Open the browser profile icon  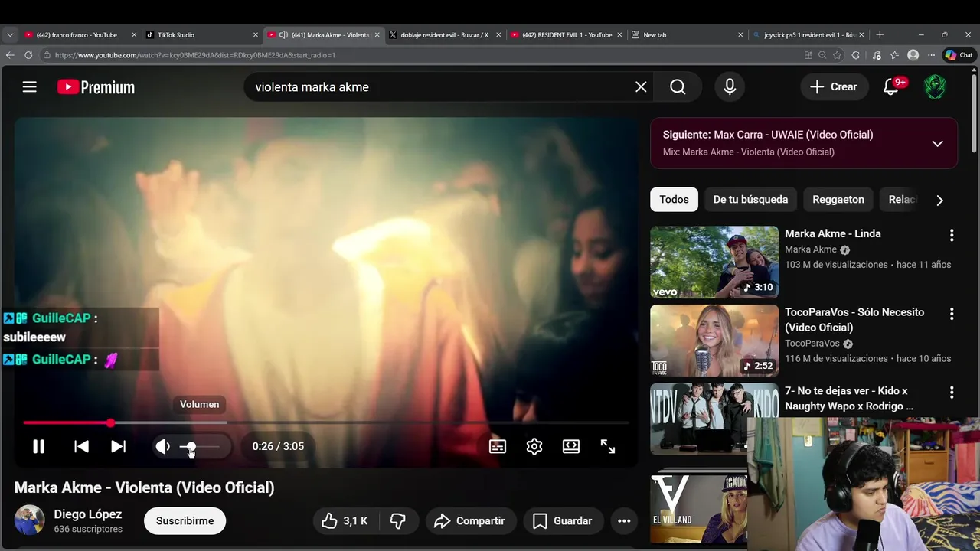tap(913, 55)
